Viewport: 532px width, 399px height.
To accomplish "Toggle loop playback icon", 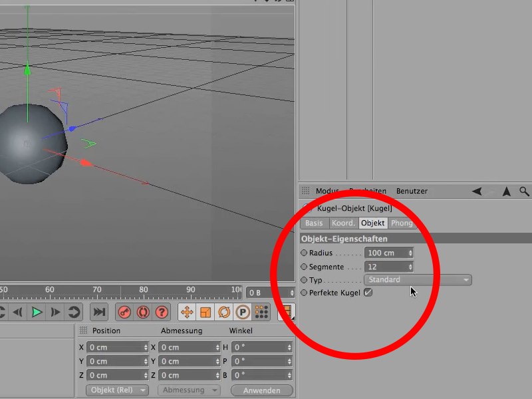I will pyautogui.click(x=74, y=312).
